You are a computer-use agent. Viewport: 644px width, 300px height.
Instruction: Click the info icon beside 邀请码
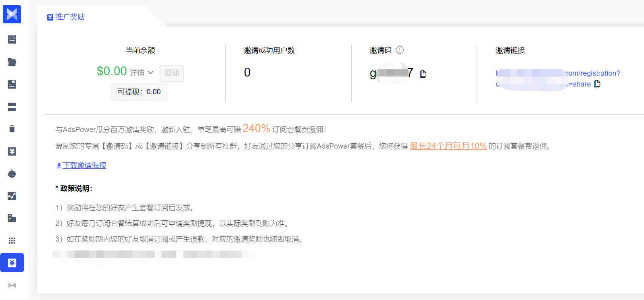click(x=400, y=50)
